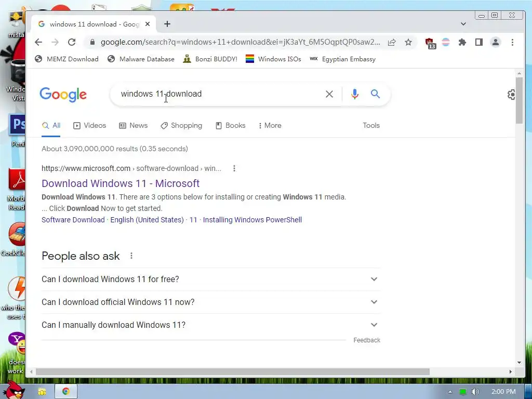532x399 pixels.
Task: Open the Download Windows 11 - Microsoft result
Action: pyautogui.click(x=121, y=183)
